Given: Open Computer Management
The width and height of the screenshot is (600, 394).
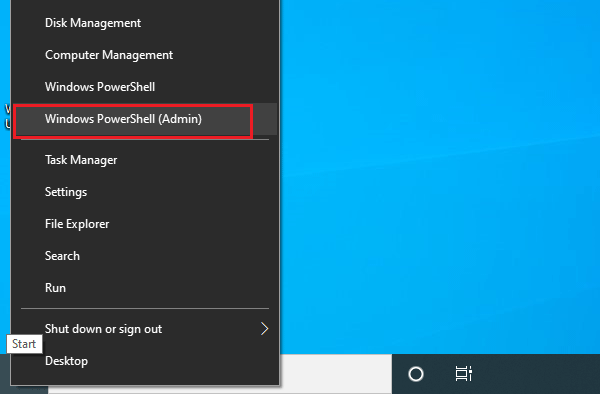Looking at the screenshot, I should tap(145, 55).
